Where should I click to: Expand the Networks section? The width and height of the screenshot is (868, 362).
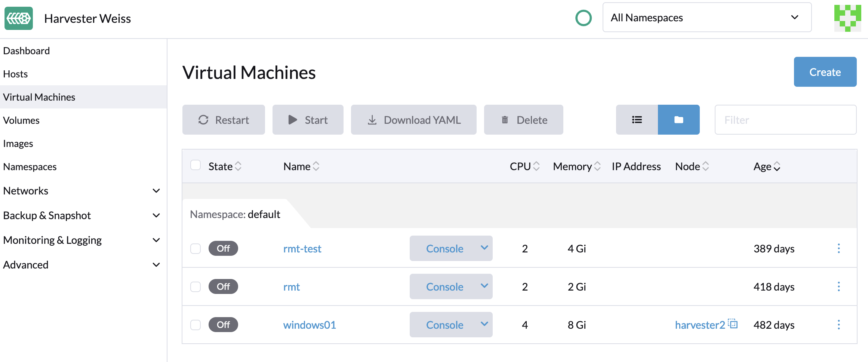coord(26,191)
